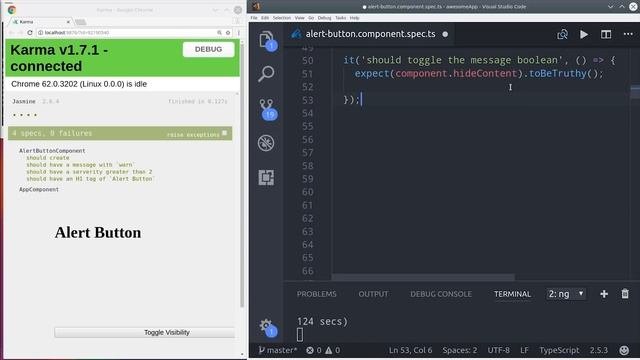
Task: Click the 2.5.3 TypeScript version status entry
Action: pos(598,350)
